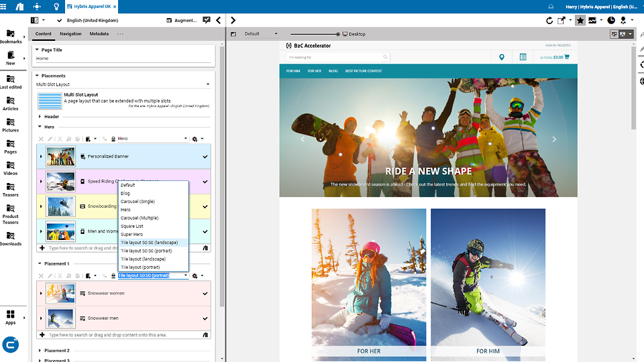
Task: Open Hero placement gear settings dropdown
Action: click(197, 139)
